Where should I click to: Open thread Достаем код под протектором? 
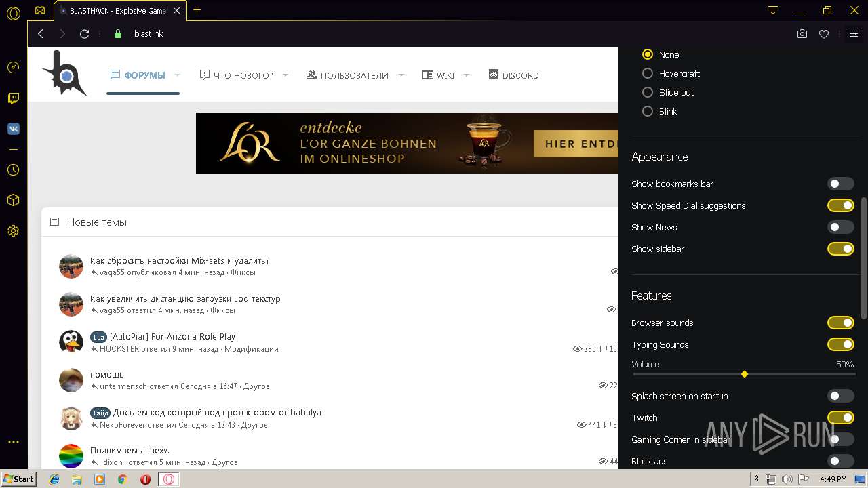[x=217, y=412]
